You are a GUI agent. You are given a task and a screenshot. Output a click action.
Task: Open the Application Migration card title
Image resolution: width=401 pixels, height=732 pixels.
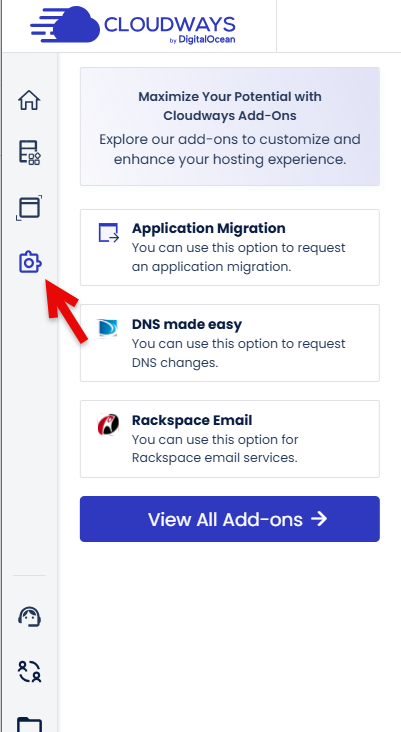click(209, 228)
